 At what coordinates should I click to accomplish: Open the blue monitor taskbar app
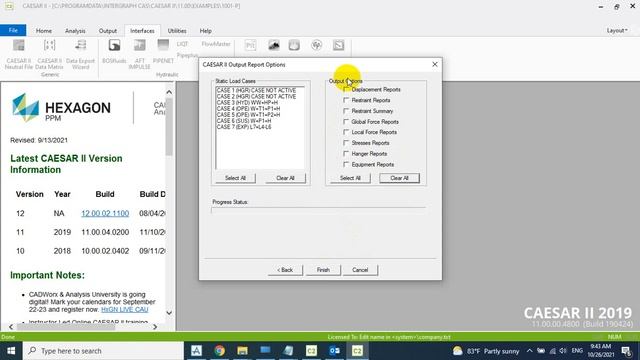[265, 351]
